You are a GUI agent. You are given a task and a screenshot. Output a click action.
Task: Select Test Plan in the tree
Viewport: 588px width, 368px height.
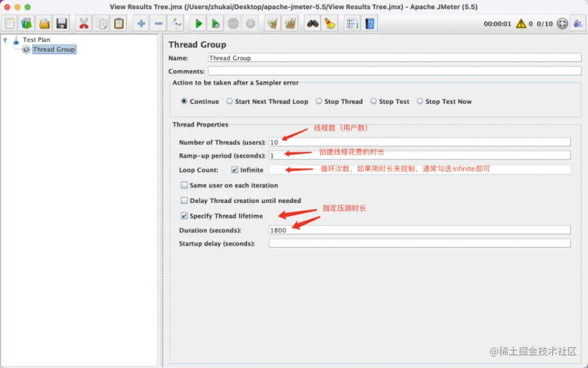36,39
